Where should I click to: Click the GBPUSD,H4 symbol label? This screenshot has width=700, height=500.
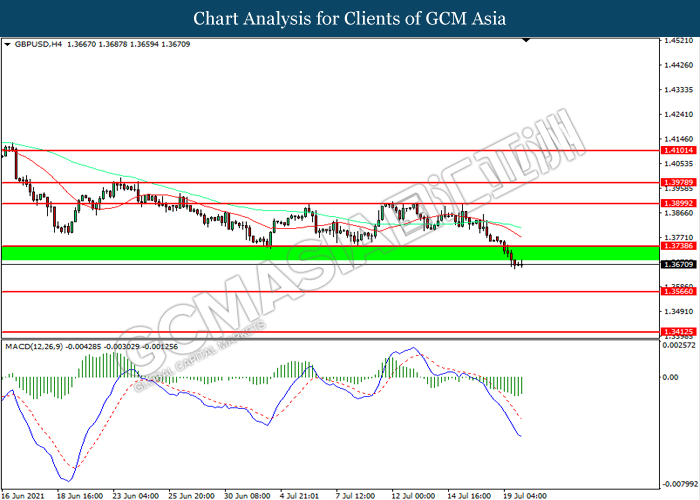coord(36,46)
